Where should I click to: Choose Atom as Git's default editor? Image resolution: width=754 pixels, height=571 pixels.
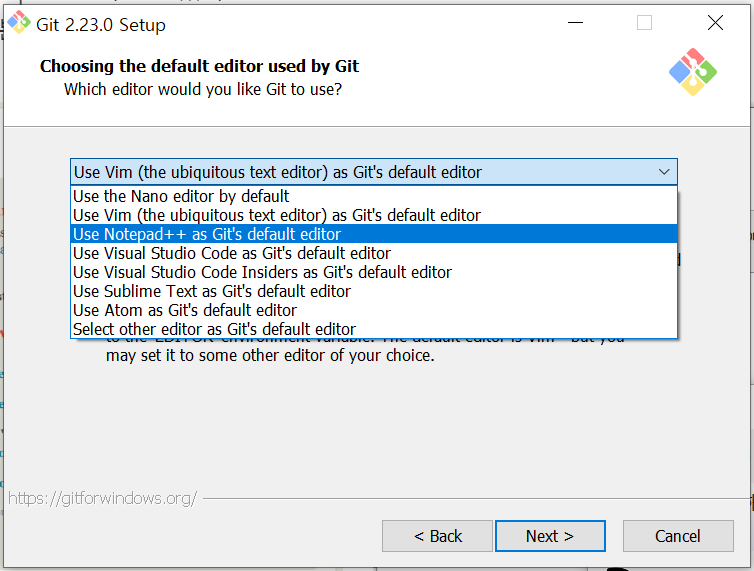[374, 310]
